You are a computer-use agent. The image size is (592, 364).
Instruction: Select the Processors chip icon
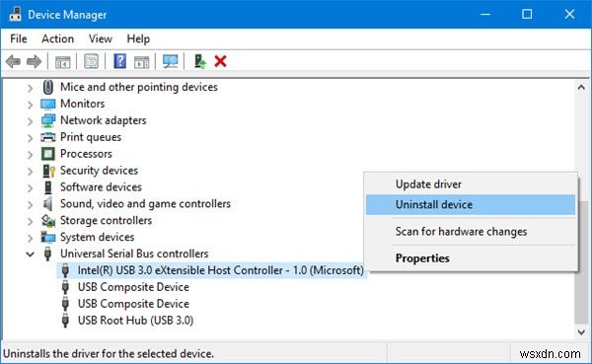48,154
